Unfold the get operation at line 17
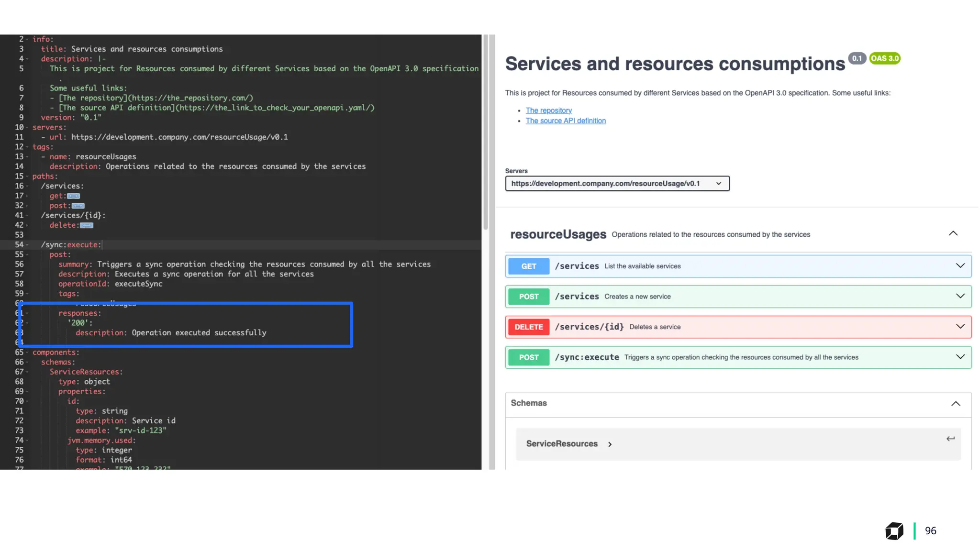 (27, 196)
